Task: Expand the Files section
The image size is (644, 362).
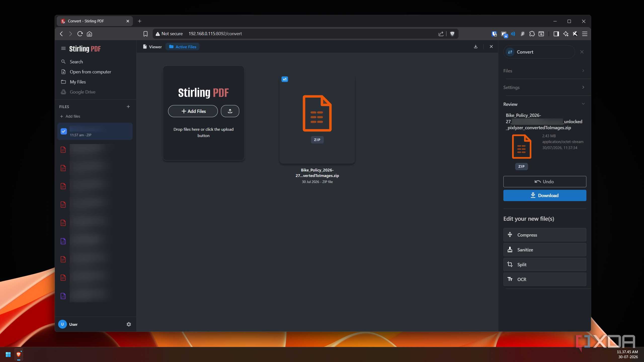Action: [x=544, y=71]
